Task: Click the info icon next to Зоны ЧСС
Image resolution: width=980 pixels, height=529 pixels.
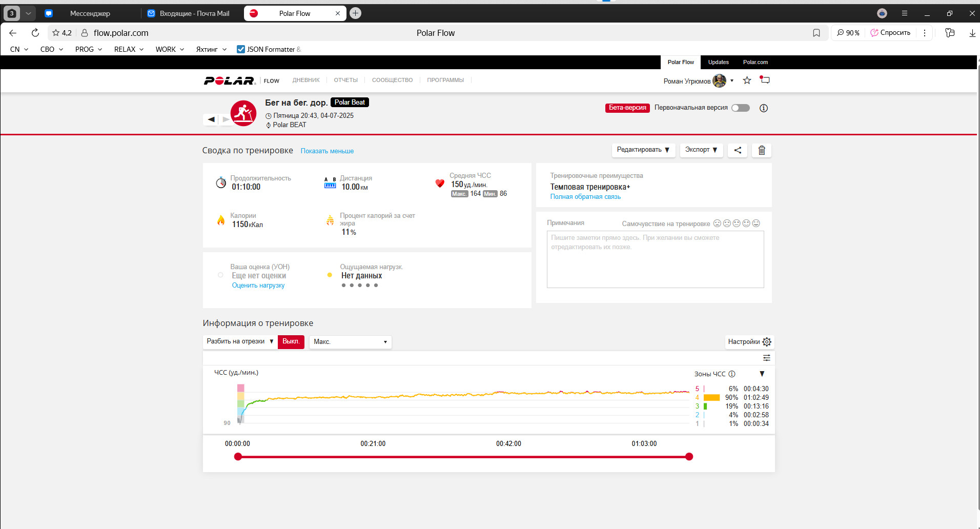Action: tap(732, 374)
